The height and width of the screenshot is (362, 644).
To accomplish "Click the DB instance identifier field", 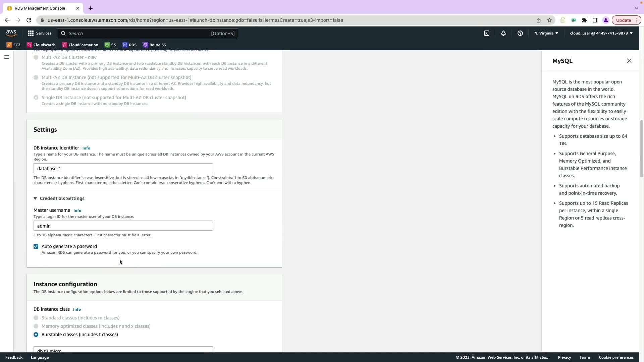I will [123, 168].
